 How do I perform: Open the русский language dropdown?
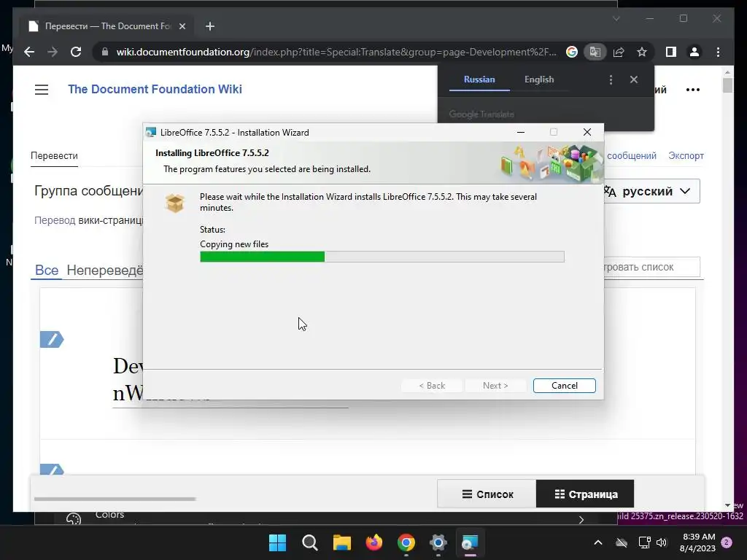click(651, 192)
